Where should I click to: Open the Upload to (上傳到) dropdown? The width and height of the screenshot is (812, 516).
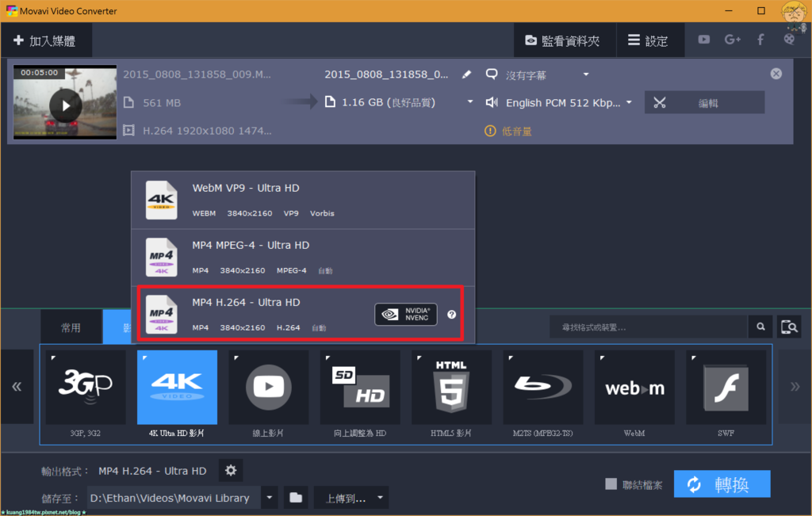click(x=351, y=498)
